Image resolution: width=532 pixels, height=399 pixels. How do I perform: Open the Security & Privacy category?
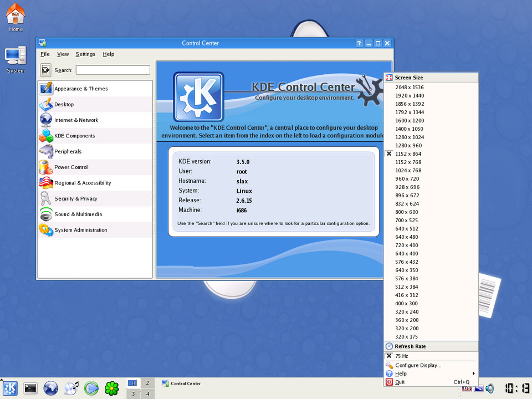click(x=95, y=198)
